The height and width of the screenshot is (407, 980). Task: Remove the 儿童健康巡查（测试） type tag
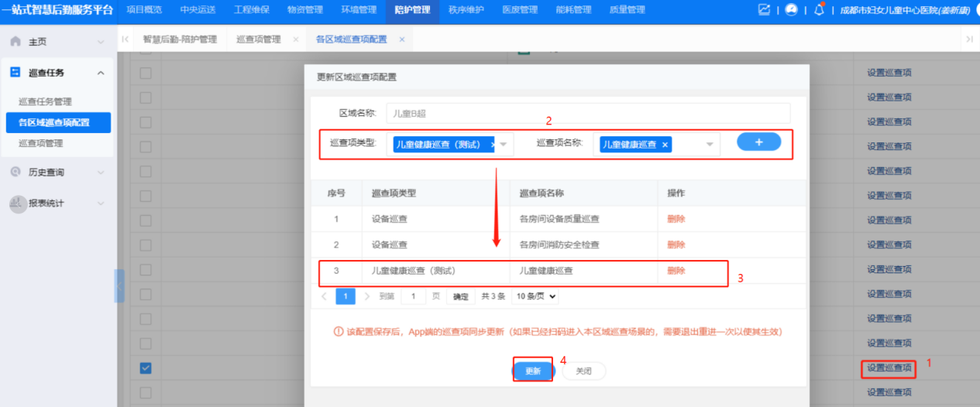coord(493,145)
